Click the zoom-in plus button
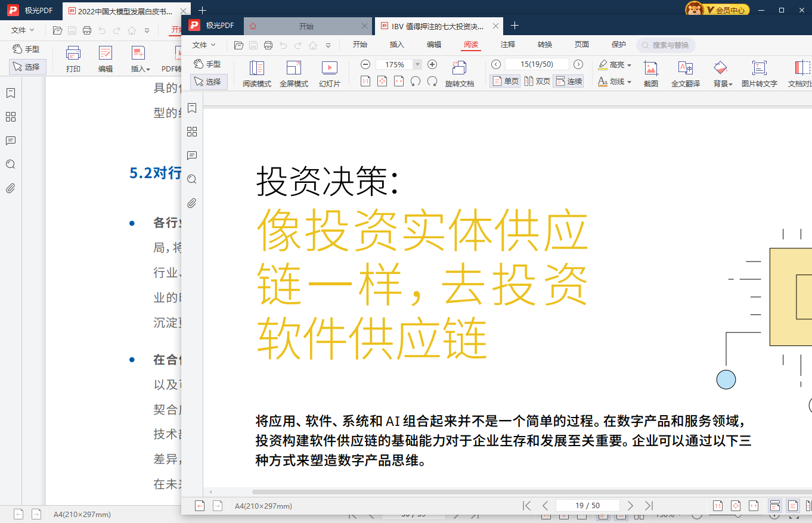 (x=432, y=64)
